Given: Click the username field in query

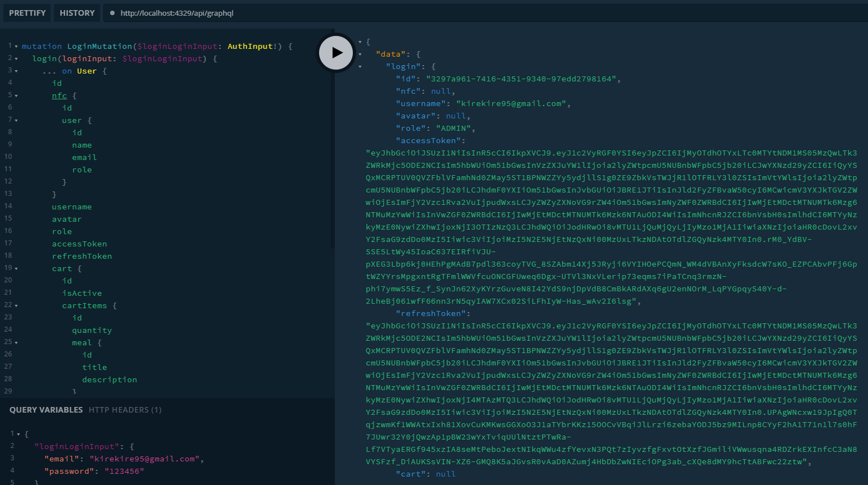Looking at the screenshot, I should pos(72,207).
